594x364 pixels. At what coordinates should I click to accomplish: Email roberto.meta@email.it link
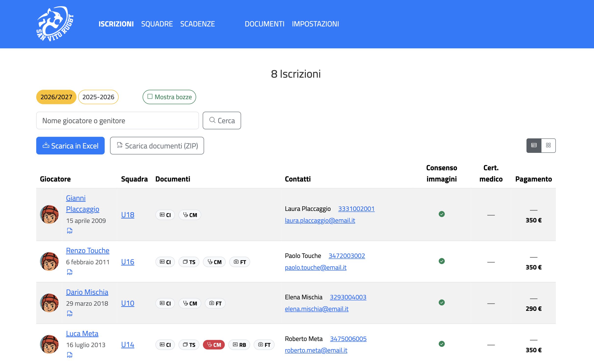click(316, 350)
